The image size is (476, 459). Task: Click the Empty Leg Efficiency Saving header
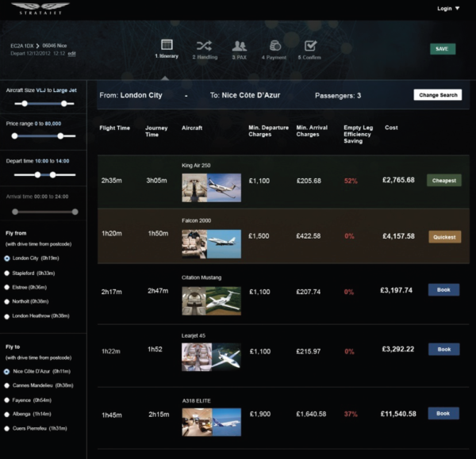click(x=359, y=134)
